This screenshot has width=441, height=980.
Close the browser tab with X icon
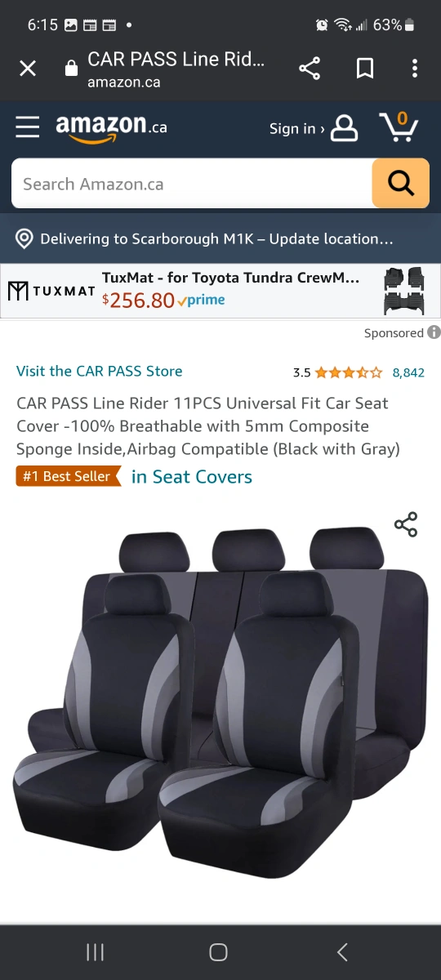coord(28,69)
